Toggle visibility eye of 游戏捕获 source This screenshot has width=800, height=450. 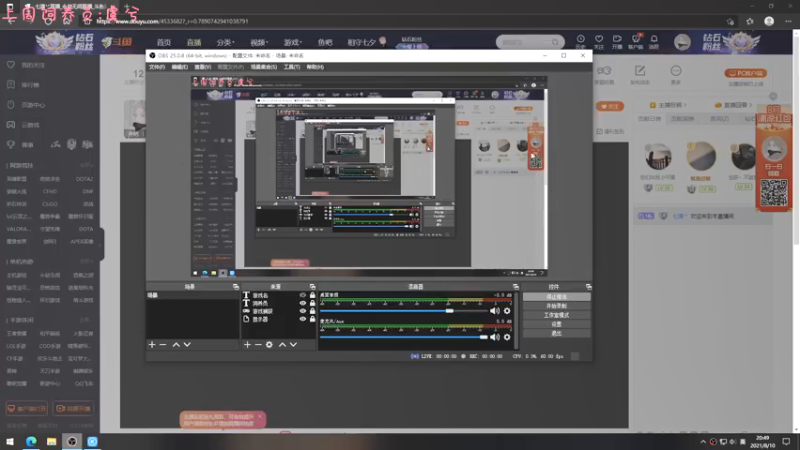pyautogui.click(x=303, y=311)
